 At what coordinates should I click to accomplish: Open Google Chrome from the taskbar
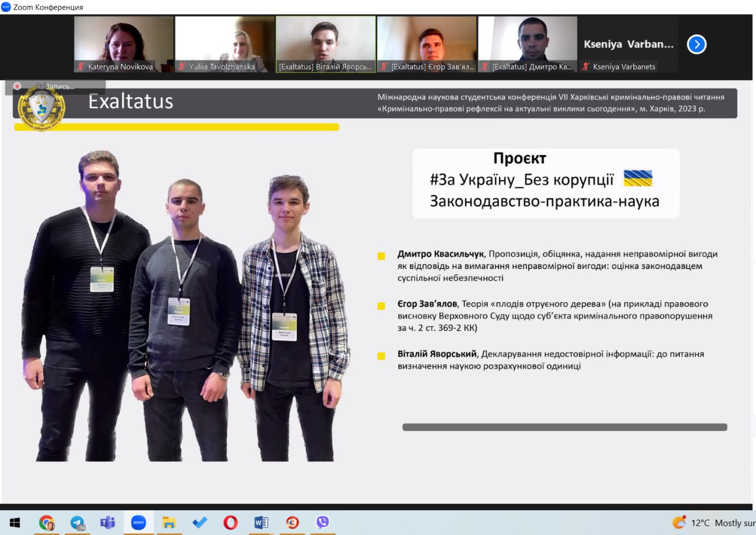tap(47, 523)
